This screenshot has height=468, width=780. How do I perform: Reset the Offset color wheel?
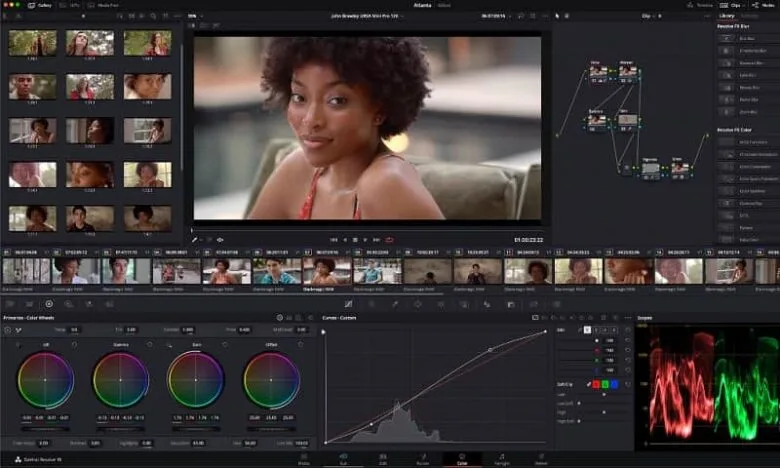tap(300, 344)
